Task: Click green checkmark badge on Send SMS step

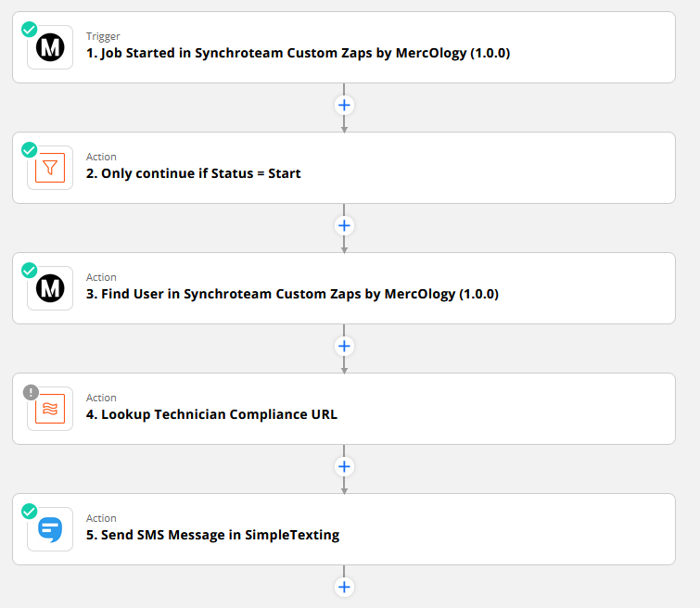Action: pos(30,512)
